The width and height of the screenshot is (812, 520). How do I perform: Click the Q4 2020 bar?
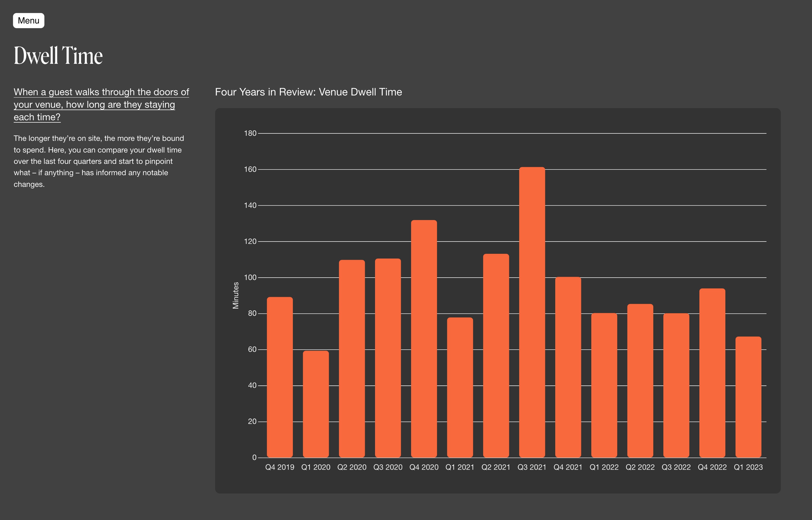pos(424,339)
